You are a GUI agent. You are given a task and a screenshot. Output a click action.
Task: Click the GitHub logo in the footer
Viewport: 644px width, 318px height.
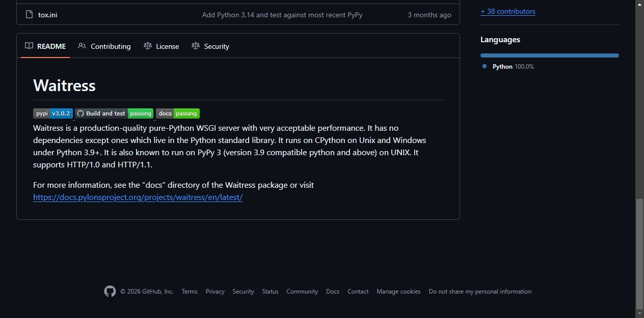pyautogui.click(x=110, y=291)
